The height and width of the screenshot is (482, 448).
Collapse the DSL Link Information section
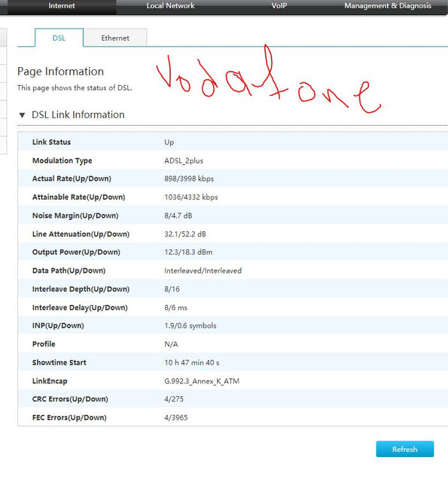22,115
